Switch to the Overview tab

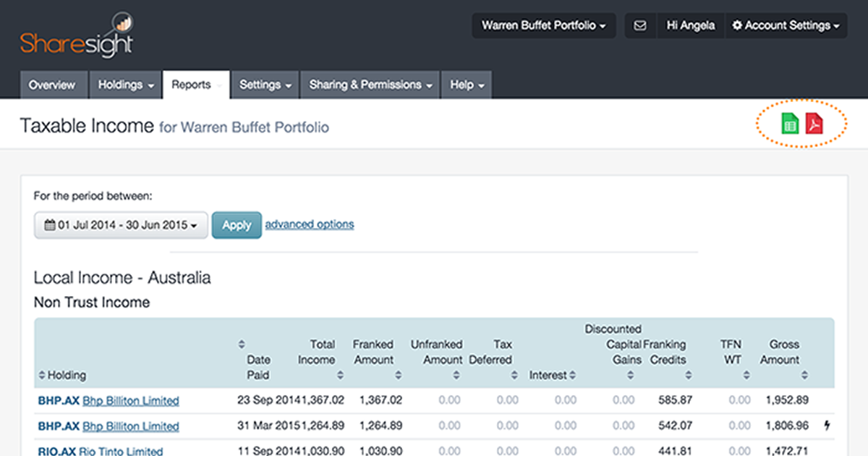click(54, 85)
